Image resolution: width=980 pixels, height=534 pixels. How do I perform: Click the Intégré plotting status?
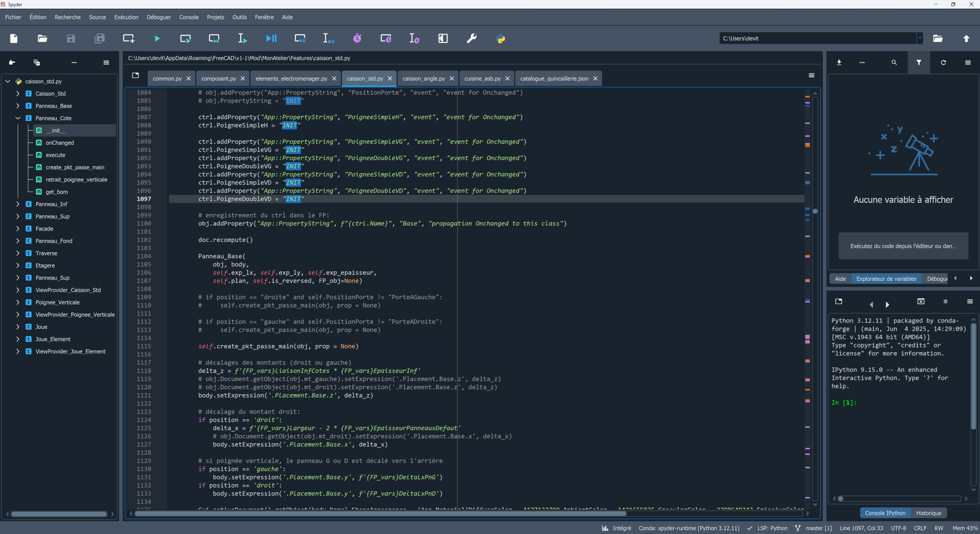point(617,528)
